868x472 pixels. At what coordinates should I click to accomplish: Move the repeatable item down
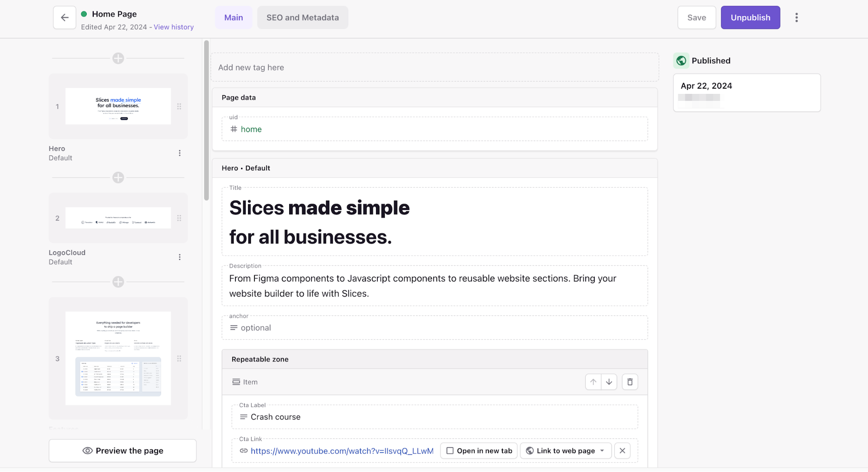tap(609, 382)
